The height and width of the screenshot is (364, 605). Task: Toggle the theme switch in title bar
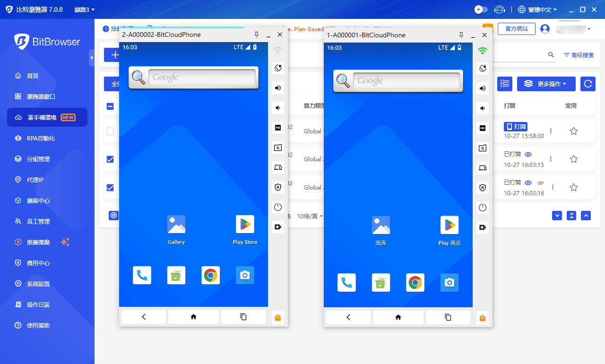pos(481,9)
